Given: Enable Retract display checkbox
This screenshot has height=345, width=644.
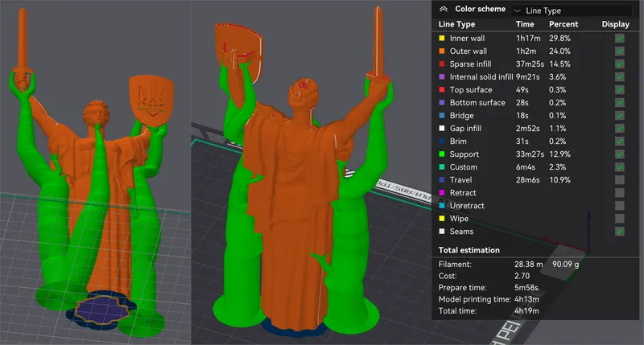Looking at the screenshot, I should pyautogui.click(x=619, y=193).
